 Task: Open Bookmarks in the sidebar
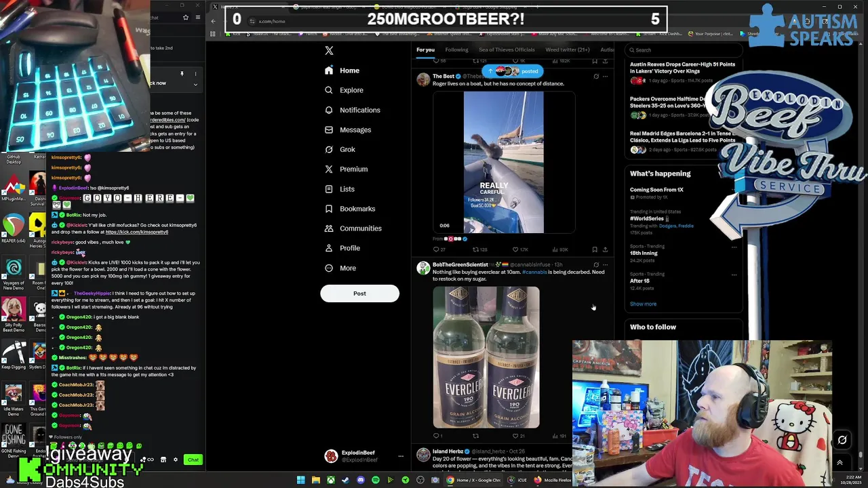(x=349, y=209)
